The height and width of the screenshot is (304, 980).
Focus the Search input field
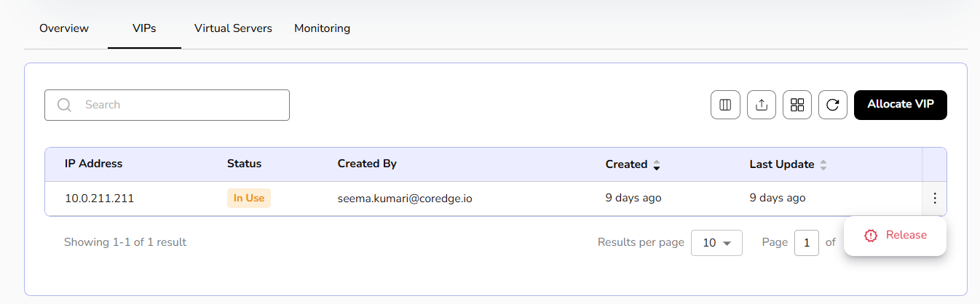point(182,105)
